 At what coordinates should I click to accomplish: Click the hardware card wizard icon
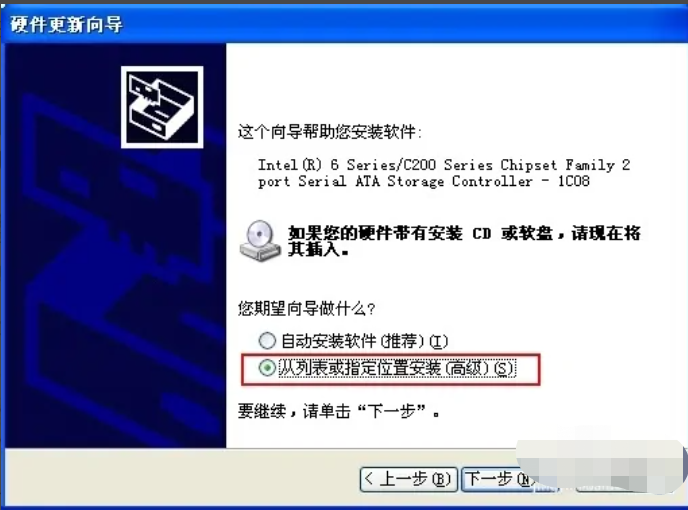tap(162, 107)
